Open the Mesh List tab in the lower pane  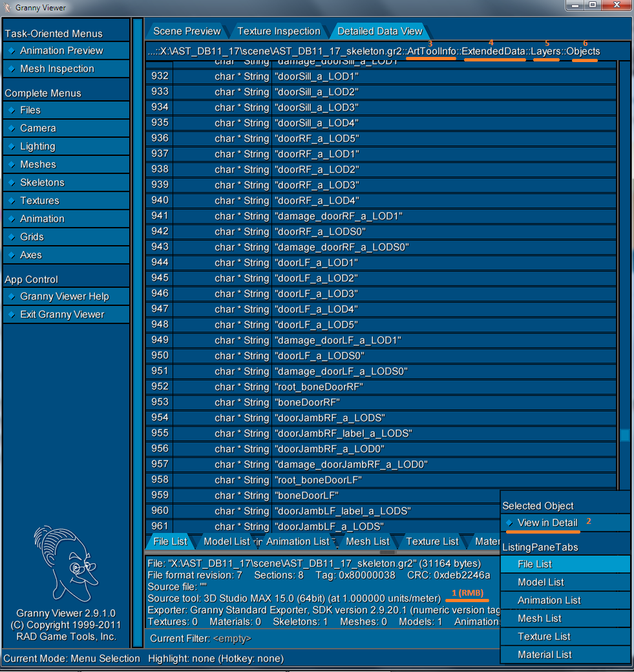click(368, 541)
